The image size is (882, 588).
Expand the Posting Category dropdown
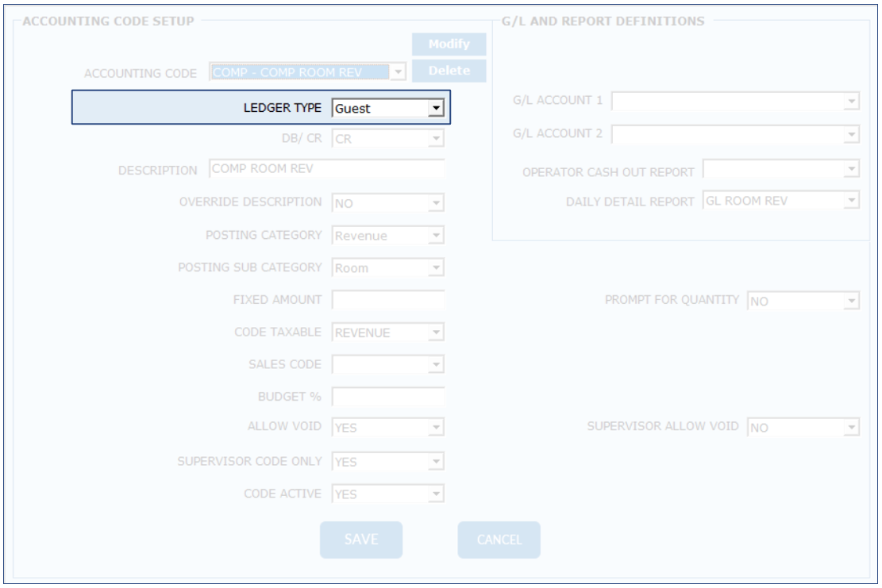pyautogui.click(x=434, y=236)
